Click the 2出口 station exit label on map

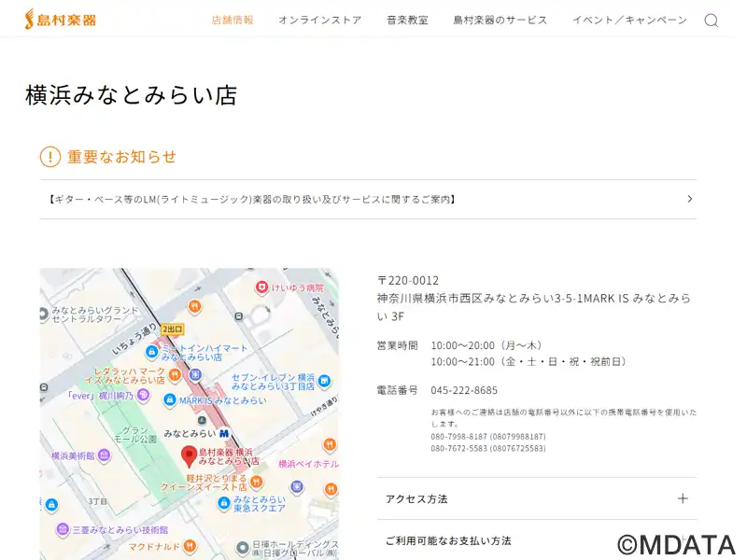173,329
